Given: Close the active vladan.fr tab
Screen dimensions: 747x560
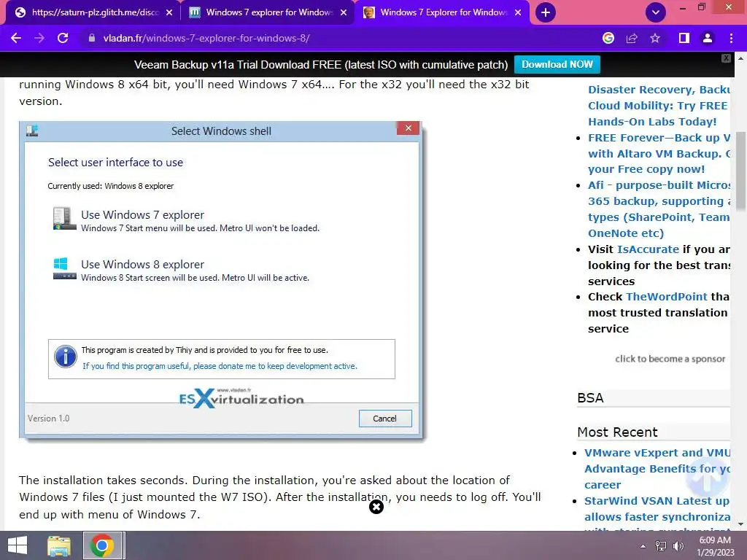Looking at the screenshot, I should (519, 12).
